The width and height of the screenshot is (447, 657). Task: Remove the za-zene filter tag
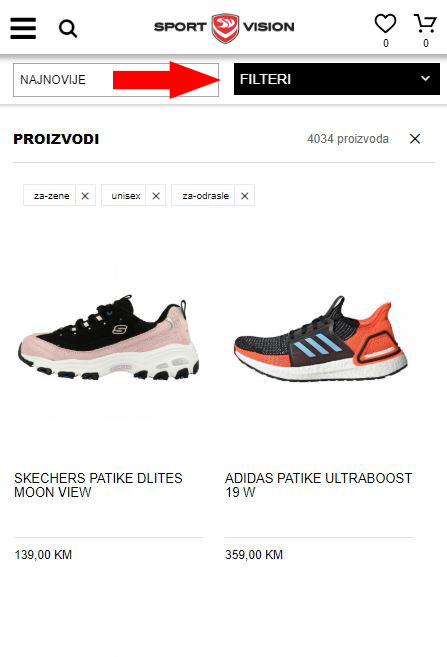coord(85,196)
